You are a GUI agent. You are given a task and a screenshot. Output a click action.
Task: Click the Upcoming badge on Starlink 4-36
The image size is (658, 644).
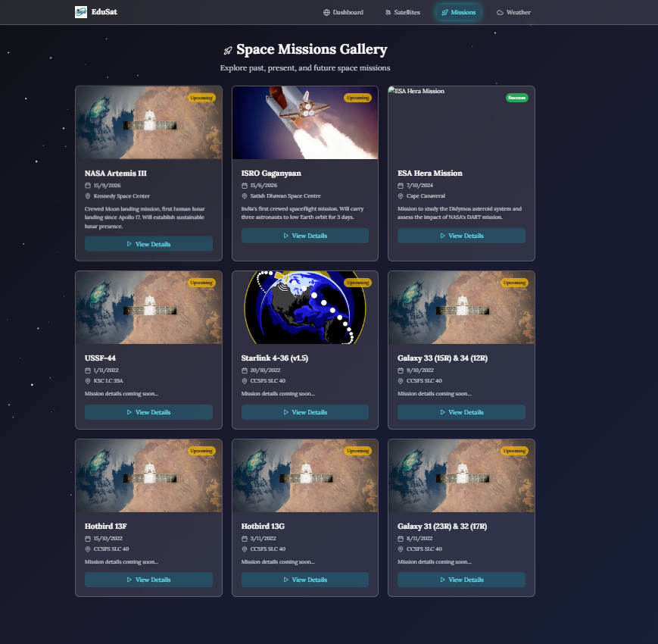358,283
